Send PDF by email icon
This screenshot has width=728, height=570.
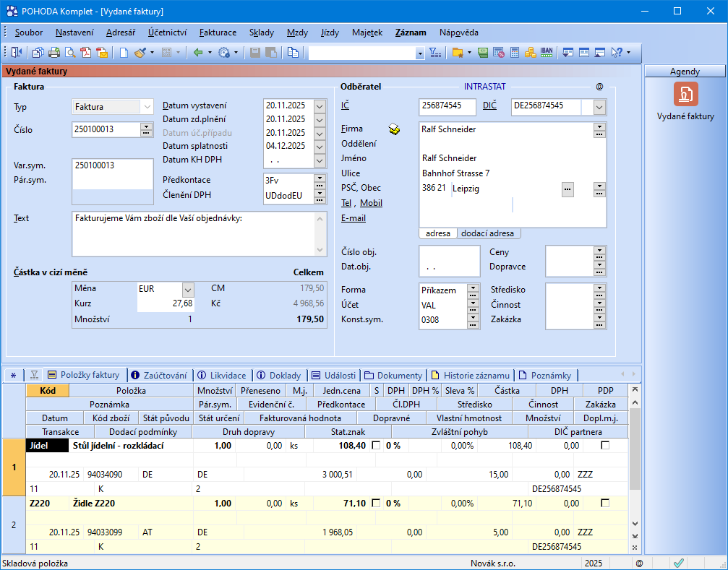pyautogui.click(x=102, y=53)
